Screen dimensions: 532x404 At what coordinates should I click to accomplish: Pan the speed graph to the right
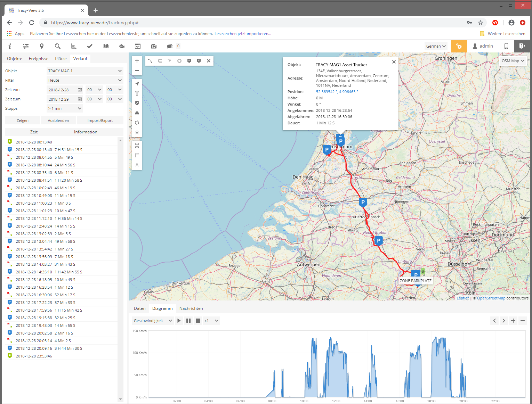pyautogui.click(x=504, y=321)
